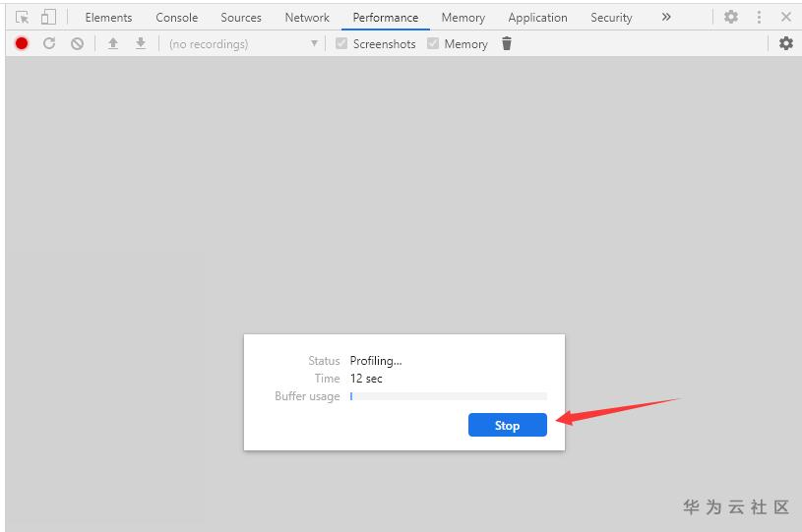This screenshot has width=802, height=532.
Task: Open the Security tab
Action: click(x=611, y=18)
